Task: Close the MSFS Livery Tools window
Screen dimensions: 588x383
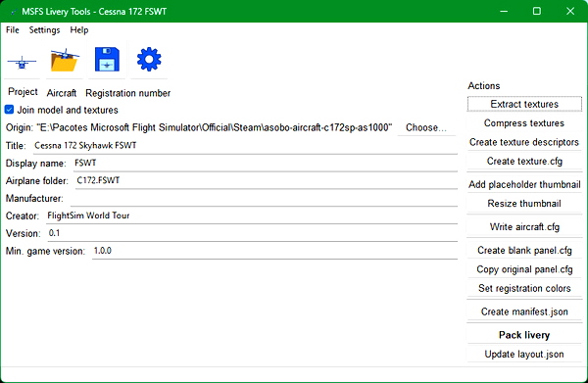Action: tap(570, 11)
